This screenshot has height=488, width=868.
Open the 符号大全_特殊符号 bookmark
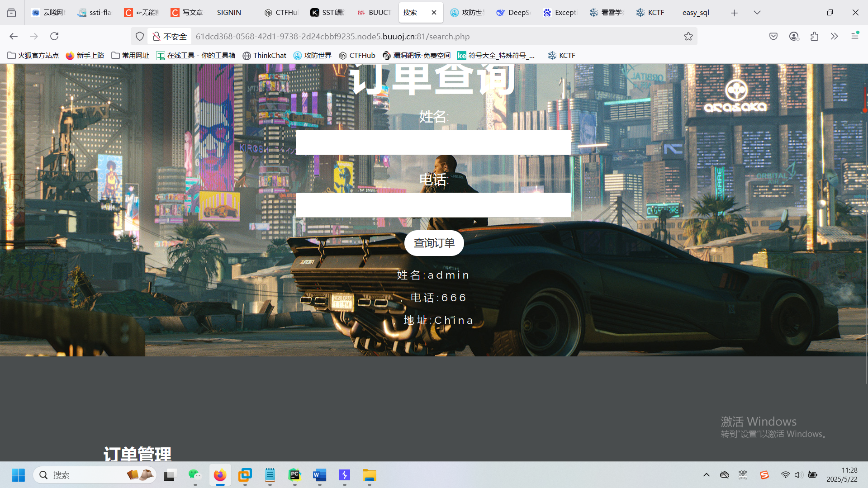coord(496,56)
